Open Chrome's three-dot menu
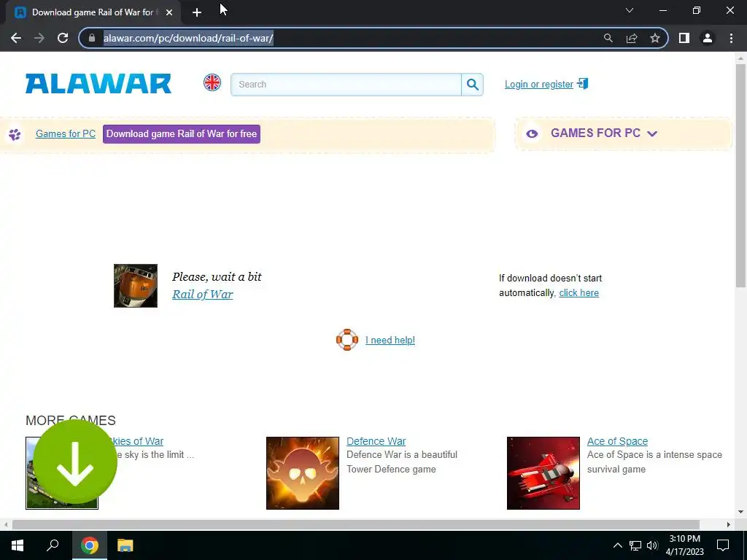Viewport: 747px width, 560px height. pyautogui.click(x=731, y=38)
